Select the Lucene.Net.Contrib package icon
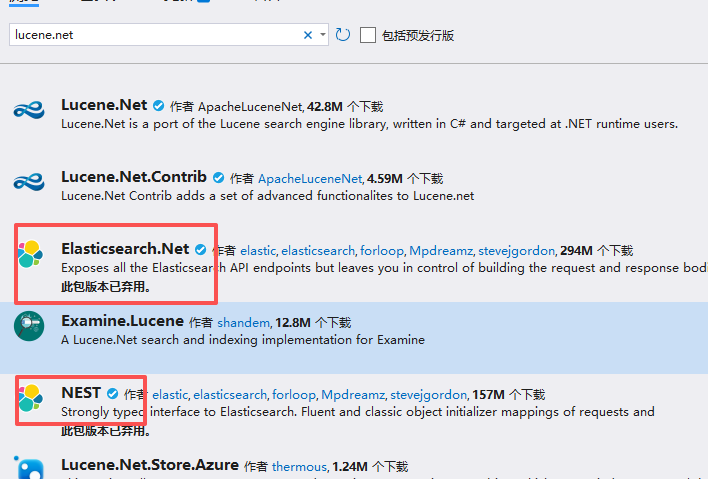This screenshot has width=708, height=479. click(29, 182)
